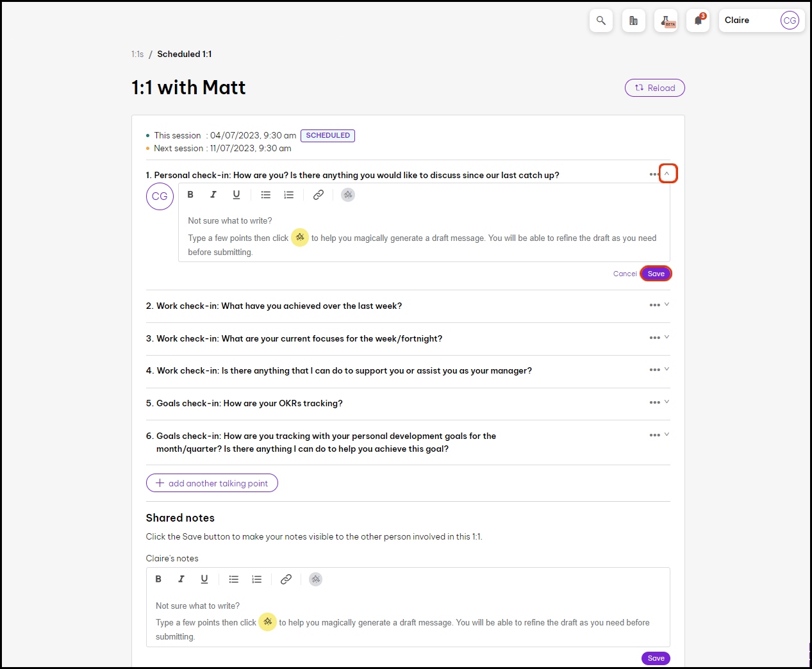
Task: Click the Reload button
Action: (x=654, y=88)
